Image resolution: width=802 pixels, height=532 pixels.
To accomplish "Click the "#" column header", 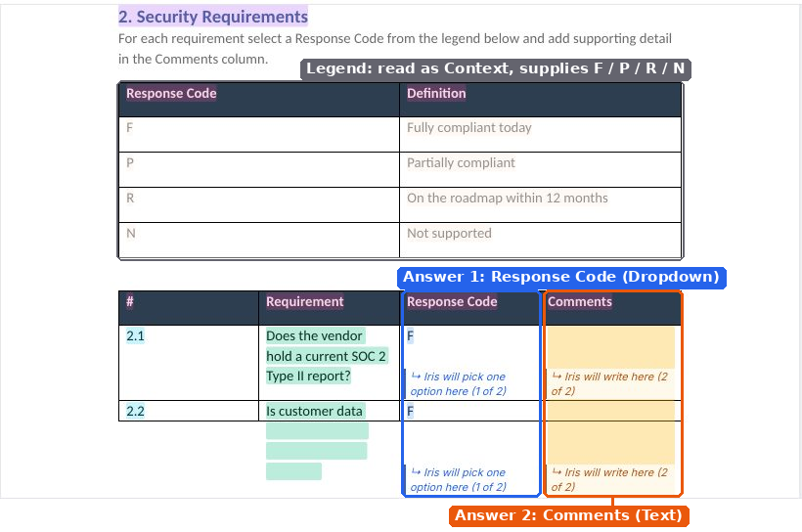I will 129,301.
